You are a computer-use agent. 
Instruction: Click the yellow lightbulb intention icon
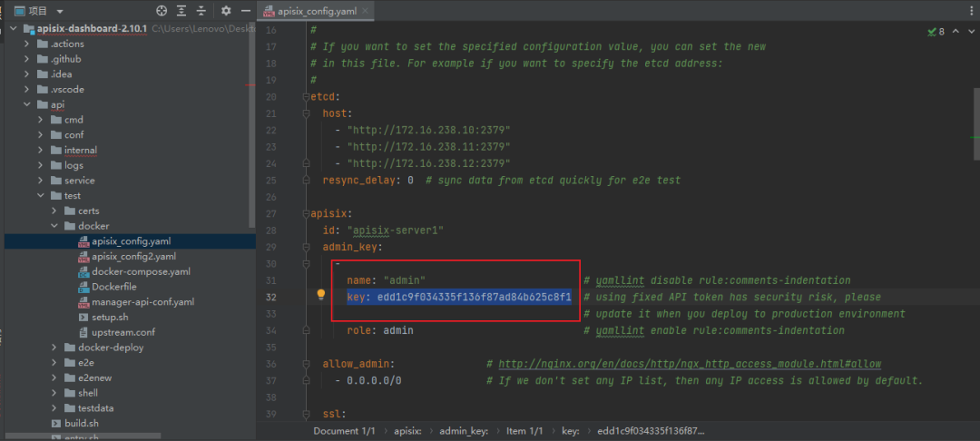321,294
